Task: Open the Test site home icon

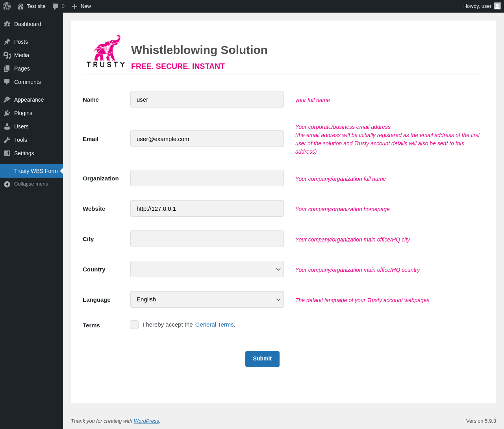Action: pos(20,6)
